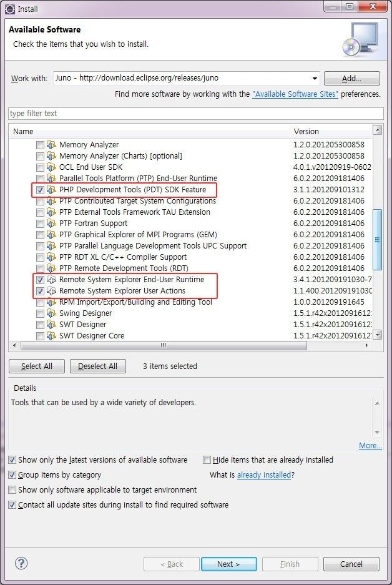Uncheck Remote System Explorer End-User Runtime

pyautogui.click(x=41, y=280)
